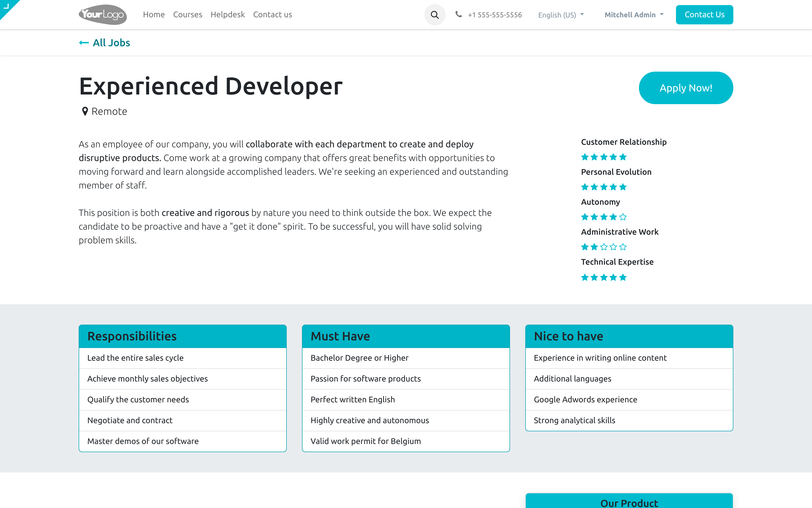The image size is (812, 508).
Task: Click the phone number +1 555-555-5556
Action: 495,15
